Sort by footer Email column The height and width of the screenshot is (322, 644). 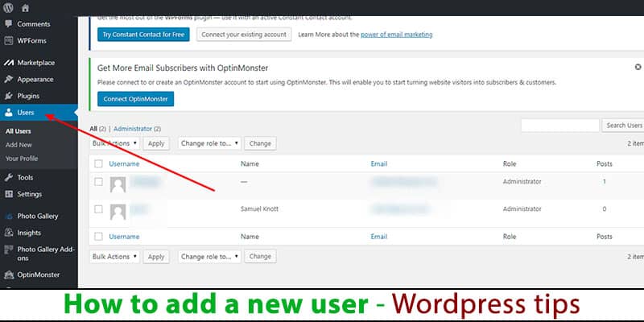coord(378,237)
